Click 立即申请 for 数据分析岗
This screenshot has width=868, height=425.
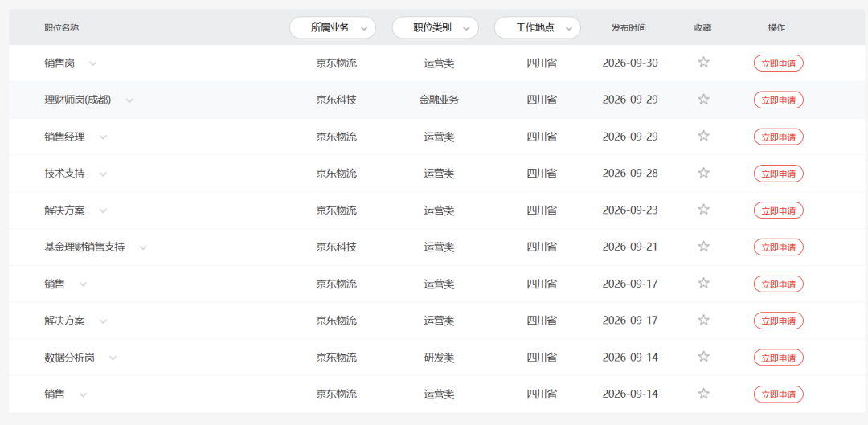778,358
